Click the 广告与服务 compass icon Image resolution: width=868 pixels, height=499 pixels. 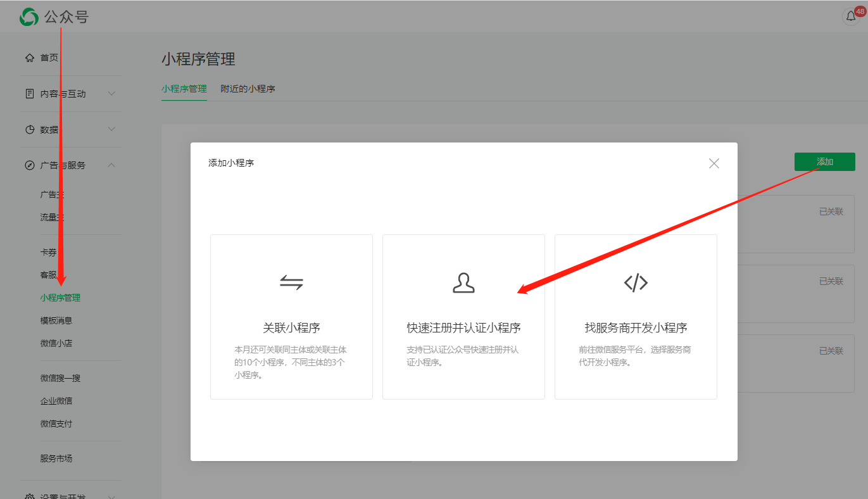[x=29, y=165]
